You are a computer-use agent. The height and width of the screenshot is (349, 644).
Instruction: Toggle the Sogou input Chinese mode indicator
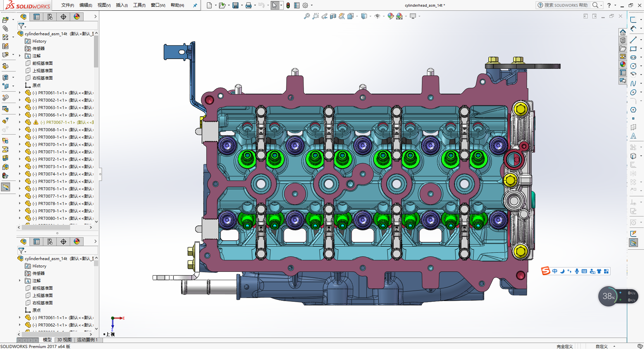click(555, 271)
